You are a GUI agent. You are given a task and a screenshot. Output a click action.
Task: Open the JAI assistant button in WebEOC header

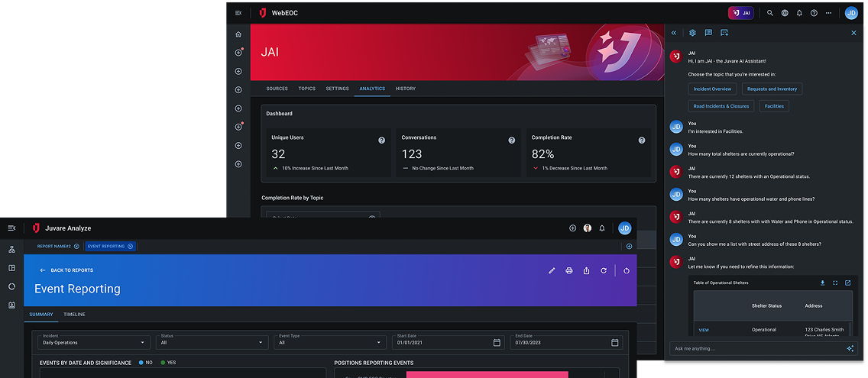pos(741,13)
